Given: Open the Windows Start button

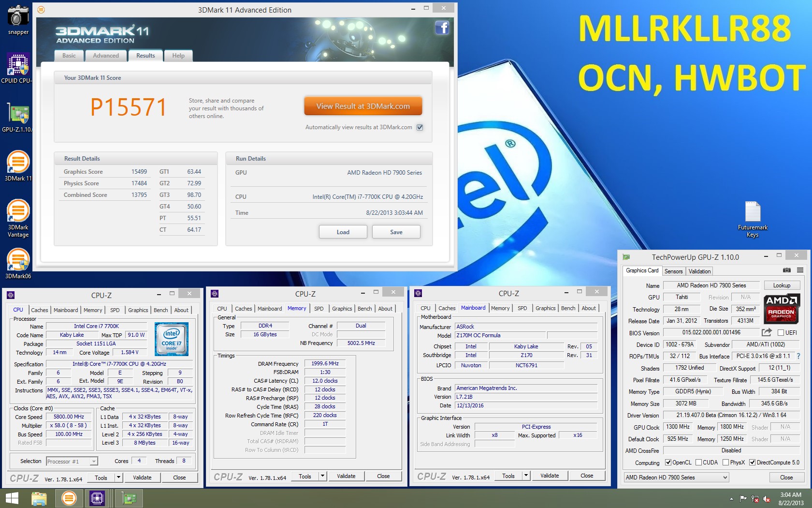Looking at the screenshot, I should [12, 498].
